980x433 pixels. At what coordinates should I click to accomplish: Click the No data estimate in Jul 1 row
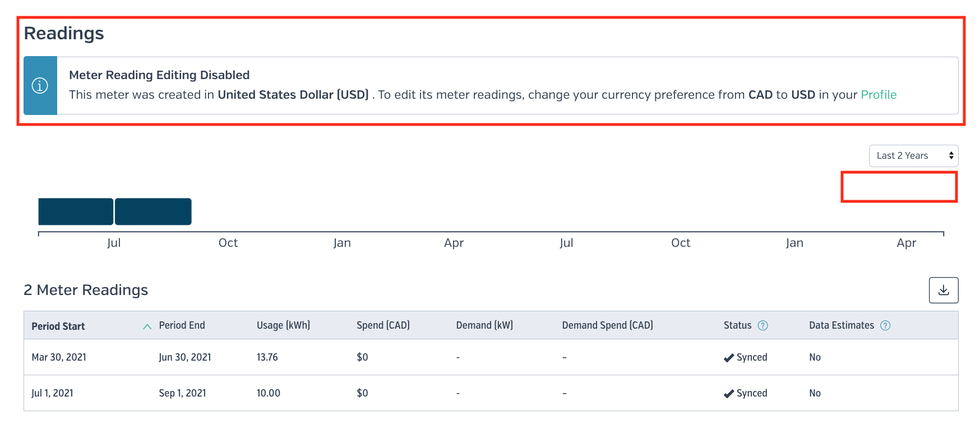click(x=815, y=393)
